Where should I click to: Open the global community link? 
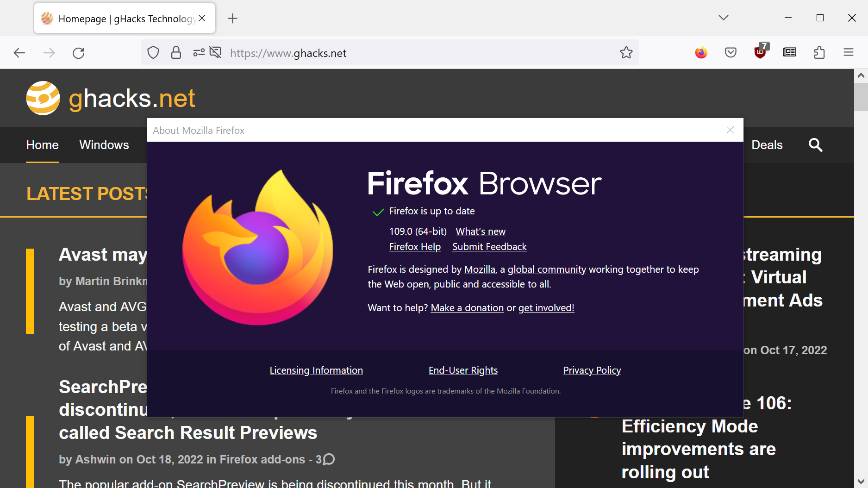pos(547,269)
